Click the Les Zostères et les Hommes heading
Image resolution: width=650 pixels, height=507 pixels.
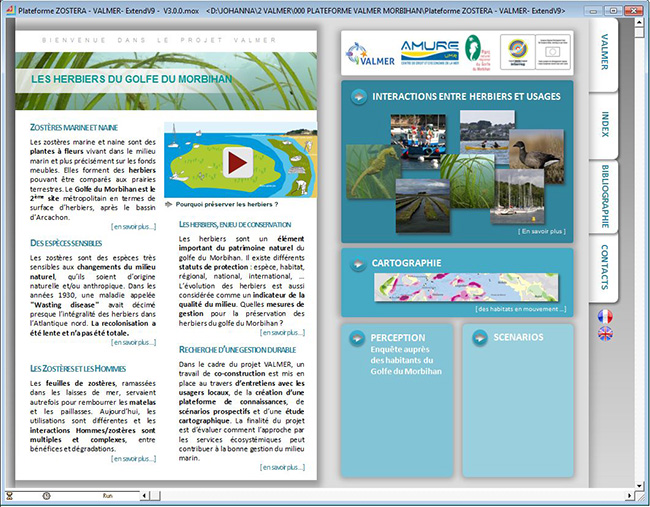(x=78, y=369)
